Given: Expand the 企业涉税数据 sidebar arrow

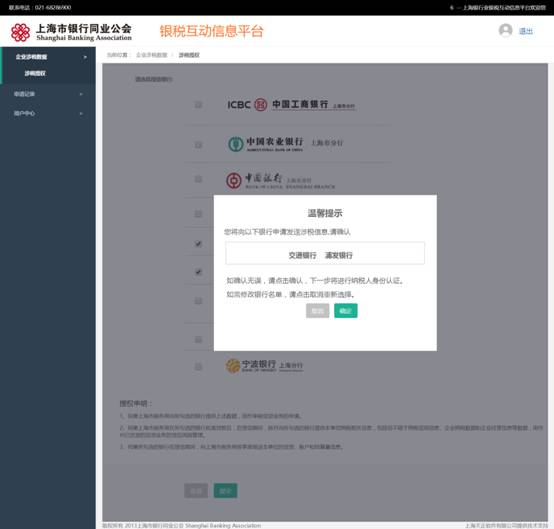Looking at the screenshot, I should click(85, 57).
